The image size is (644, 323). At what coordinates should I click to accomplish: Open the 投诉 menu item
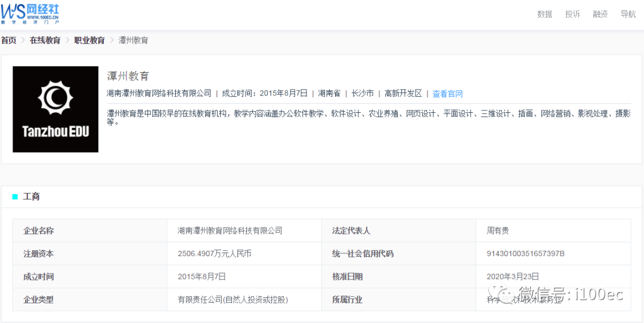[572, 14]
